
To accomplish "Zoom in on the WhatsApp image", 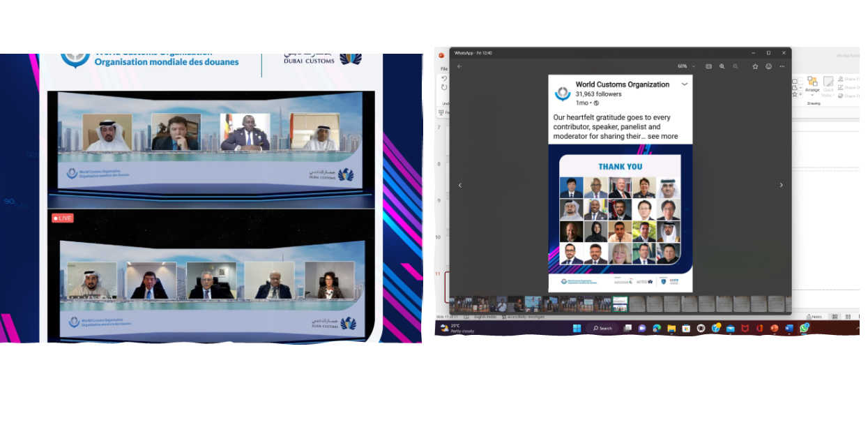I will 722,66.
